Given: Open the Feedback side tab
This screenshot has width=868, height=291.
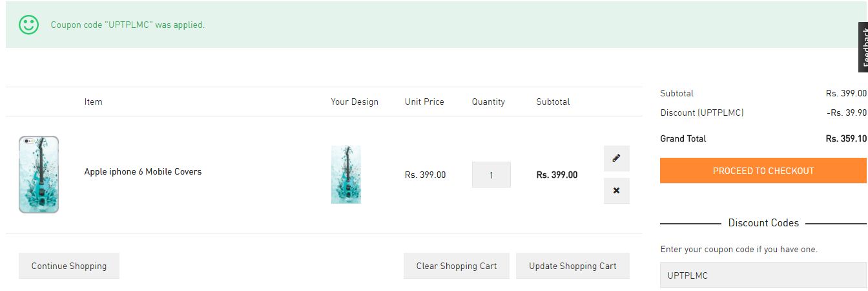Looking at the screenshot, I should [863, 47].
